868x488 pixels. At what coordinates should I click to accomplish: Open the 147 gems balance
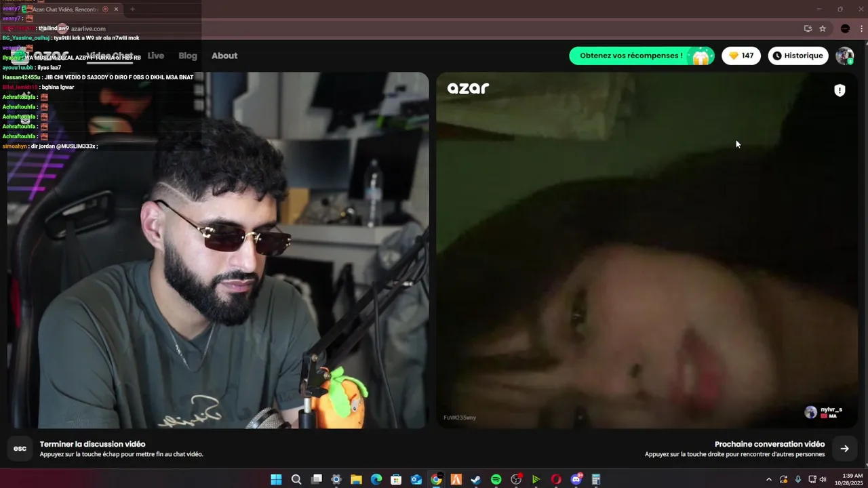tap(741, 56)
